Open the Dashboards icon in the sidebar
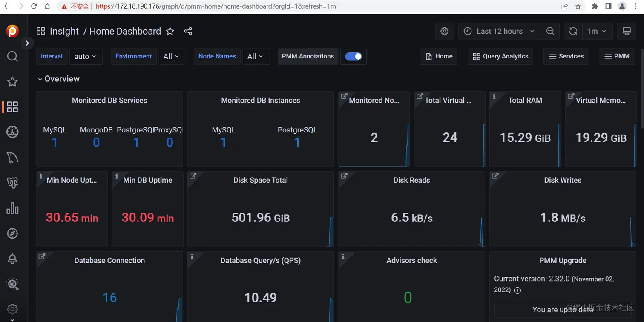 [x=13, y=107]
